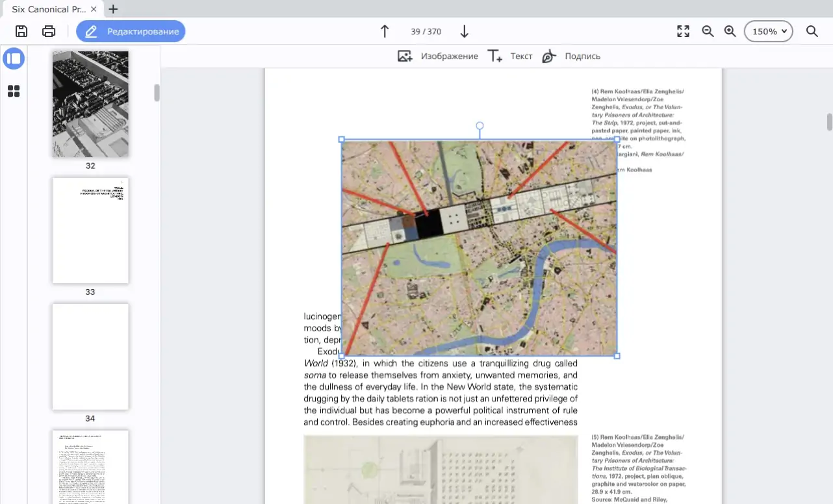This screenshot has height=504, width=833.
Task: Click the page number field 39 / 370
Action: click(x=426, y=31)
